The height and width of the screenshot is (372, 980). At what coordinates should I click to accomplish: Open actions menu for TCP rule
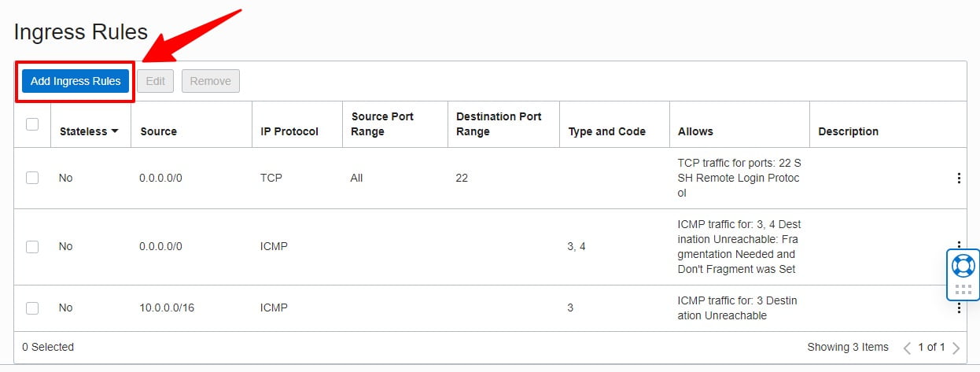959,179
